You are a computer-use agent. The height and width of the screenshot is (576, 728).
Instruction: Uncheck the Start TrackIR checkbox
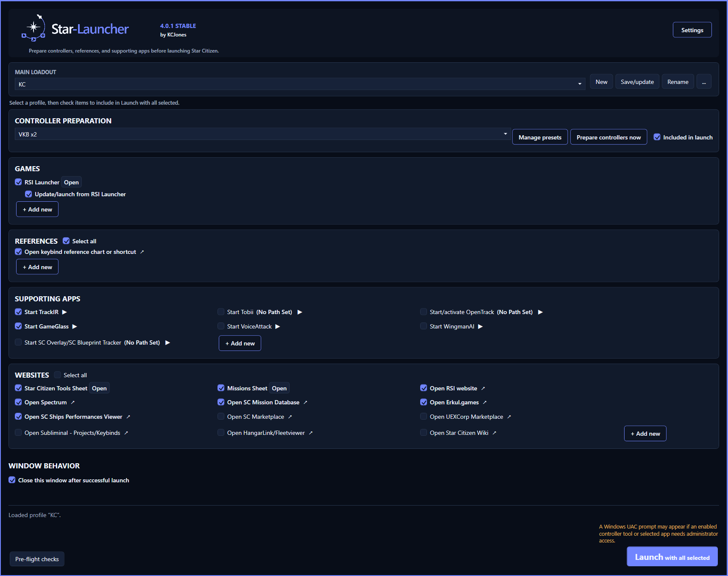point(18,312)
